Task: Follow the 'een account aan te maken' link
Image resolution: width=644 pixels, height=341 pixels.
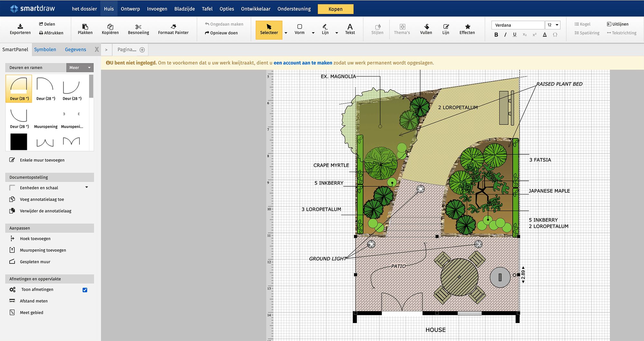Action: pyautogui.click(x=303, y=63)
